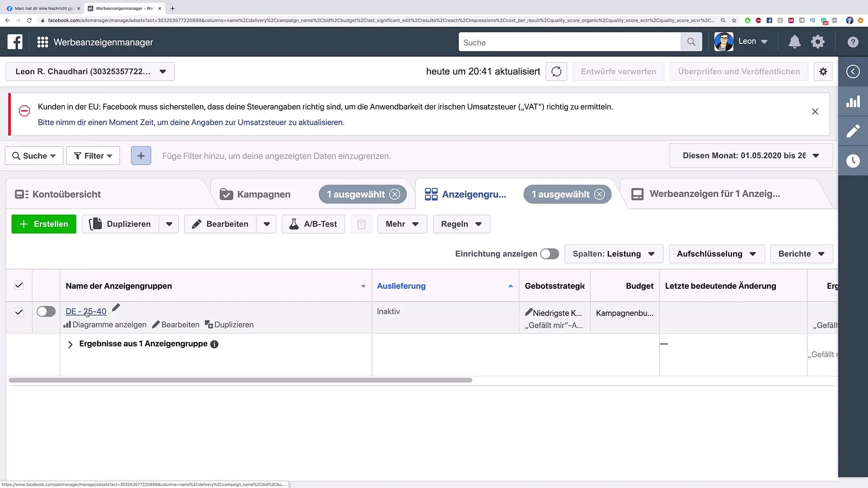Enable the Einrichtung anzeigen toggle
The height and width of the screenshot is (488, 868).
tap(550, 254)
